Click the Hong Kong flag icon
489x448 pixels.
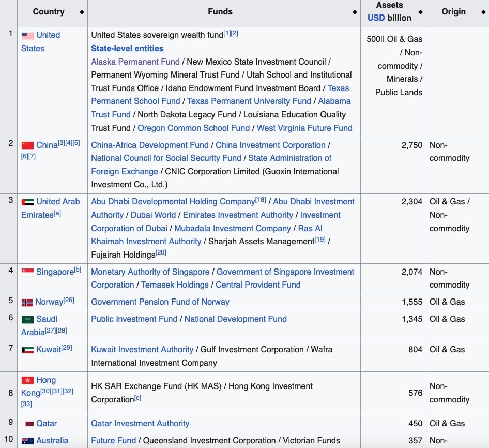tap(27, 380)
